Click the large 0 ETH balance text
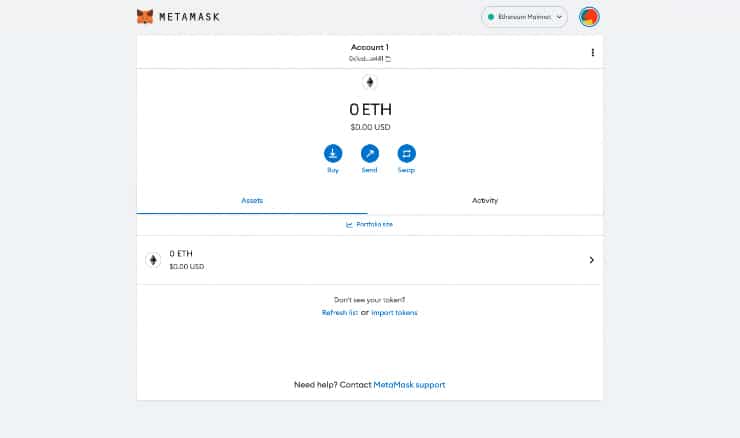 (x=370, y=110)
